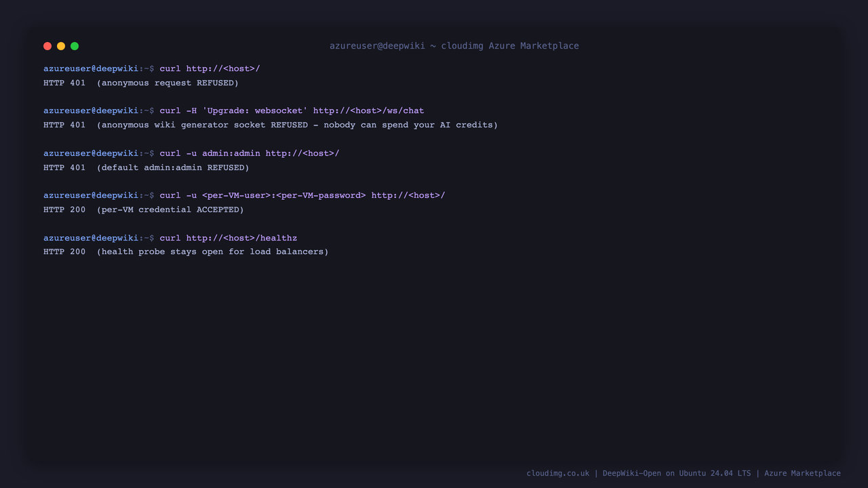Viewport: 868px width, 488px height.
Task: Click the output '(anonymous request REFUSED)'
Action: point(167,83)
